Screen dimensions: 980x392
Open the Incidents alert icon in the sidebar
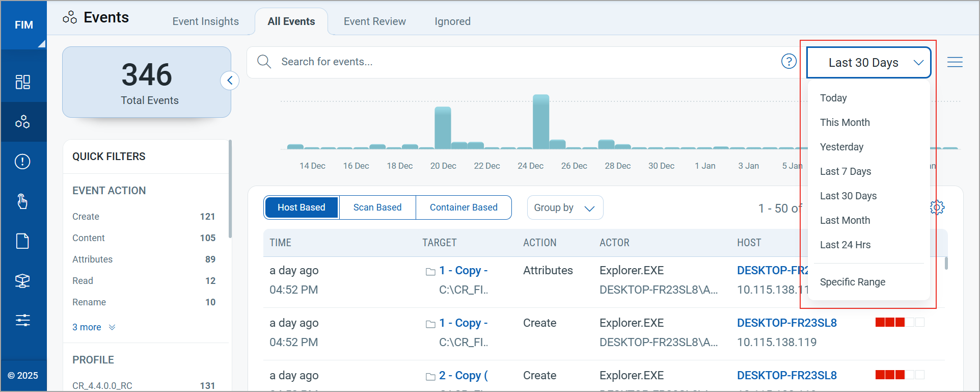tap(23, 162)
